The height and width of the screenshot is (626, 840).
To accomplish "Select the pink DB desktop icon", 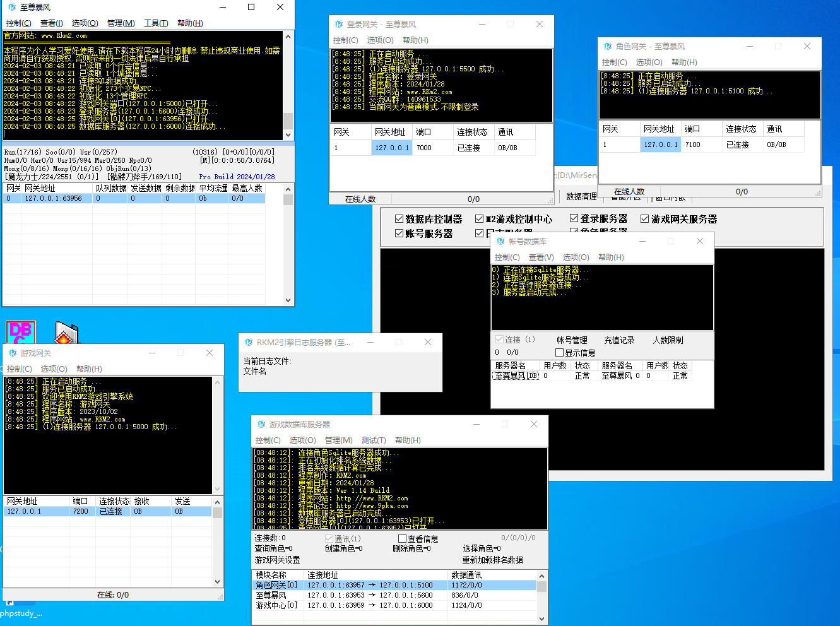I will point(20,332).
